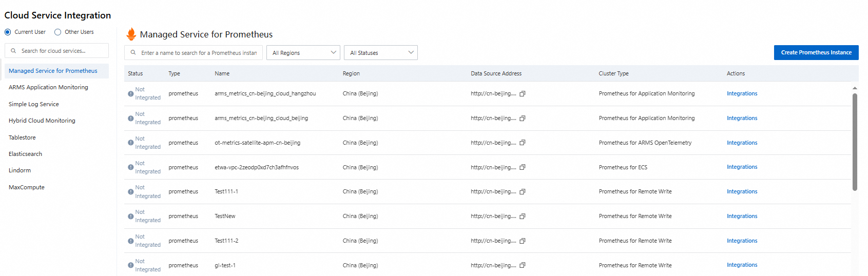Focus the cloud services search field
Viewport: 868px width, 276px height.
56,51
